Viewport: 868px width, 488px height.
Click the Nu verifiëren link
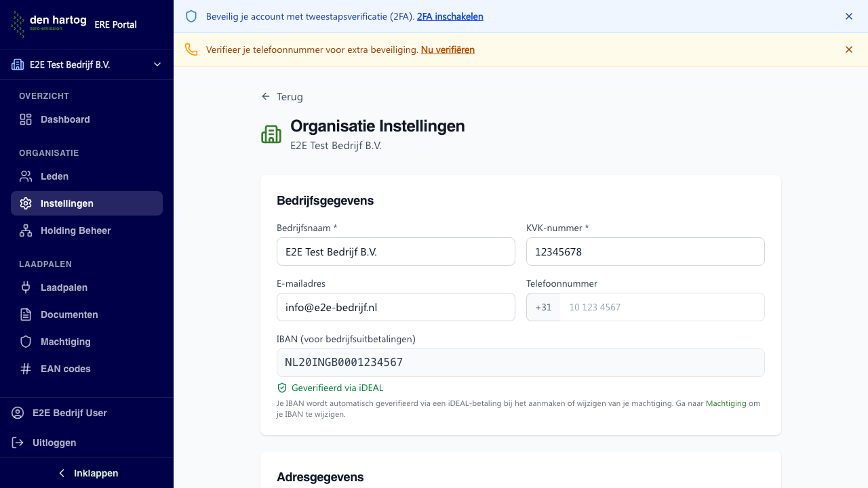click(448, 49)
